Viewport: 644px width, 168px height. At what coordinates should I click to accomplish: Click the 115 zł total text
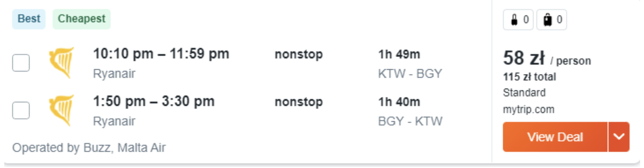tap(529, 77)
